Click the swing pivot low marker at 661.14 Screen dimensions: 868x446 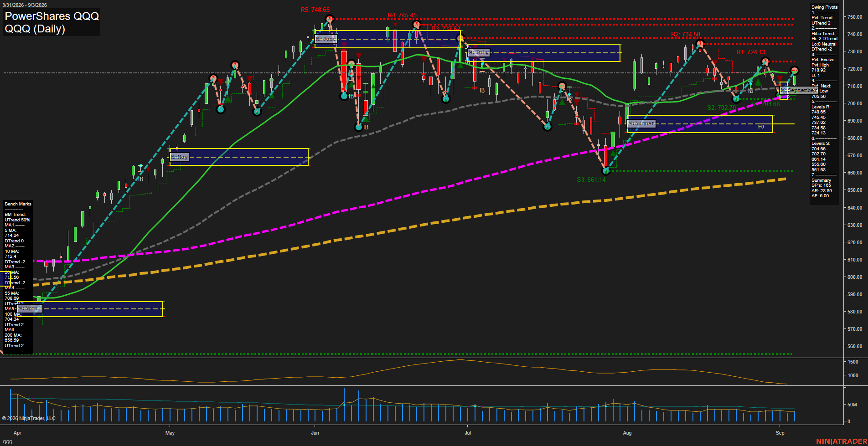[606, 171]
